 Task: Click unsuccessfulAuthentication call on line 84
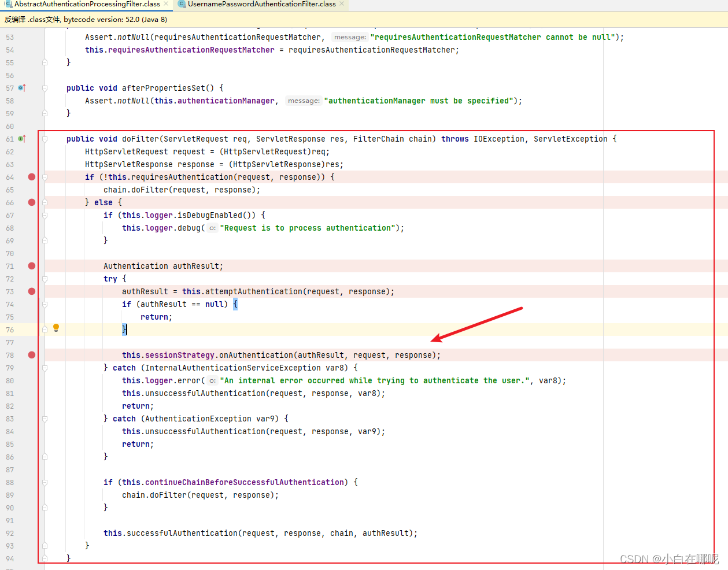click(x=205, y=431)
